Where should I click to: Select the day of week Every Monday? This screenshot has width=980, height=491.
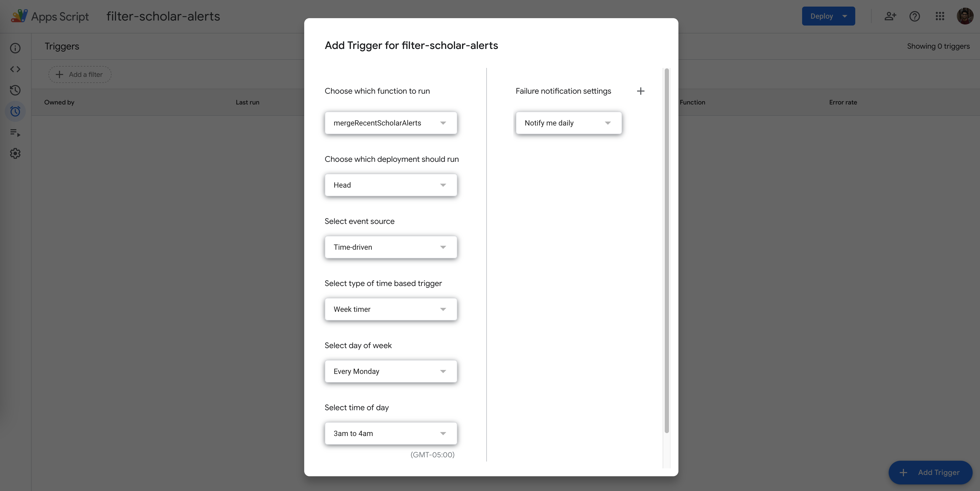[x=391, y=371]
